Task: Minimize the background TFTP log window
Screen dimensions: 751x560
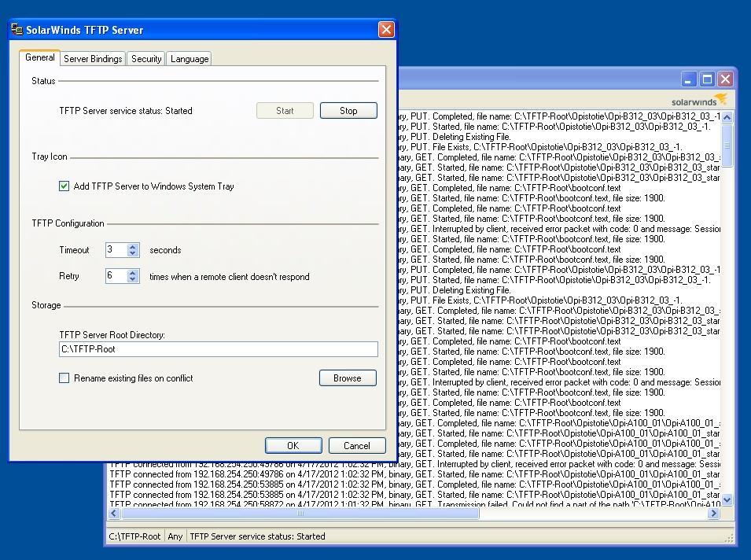Action: click(688, 79)
